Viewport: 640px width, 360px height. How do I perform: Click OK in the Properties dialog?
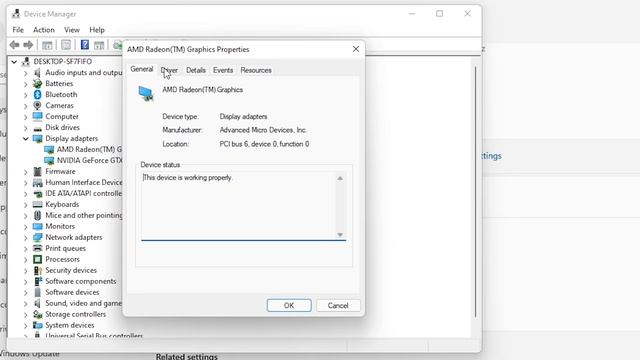289,305
